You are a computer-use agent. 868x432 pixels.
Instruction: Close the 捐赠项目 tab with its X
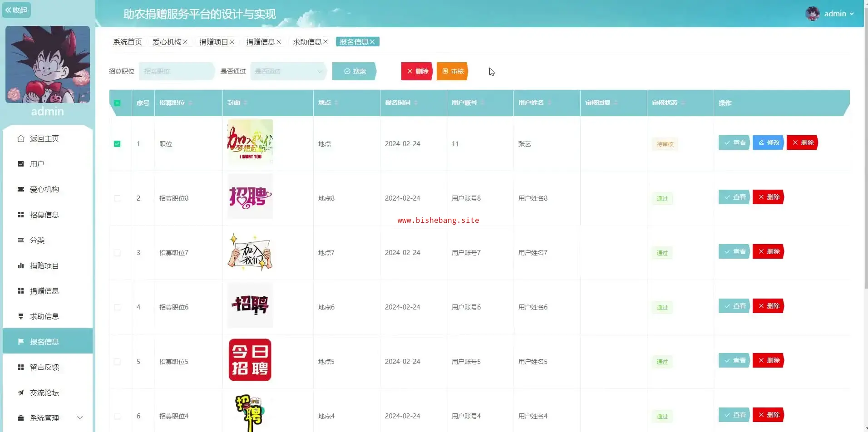pyautogui.click(x=232, y=42)
